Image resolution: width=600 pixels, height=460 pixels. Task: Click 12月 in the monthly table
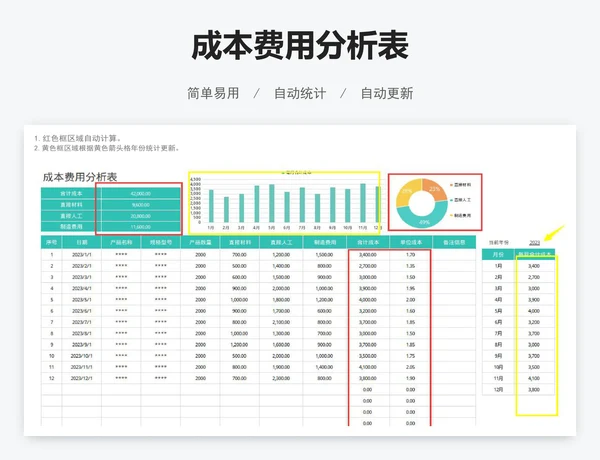(x=498, y=390)
